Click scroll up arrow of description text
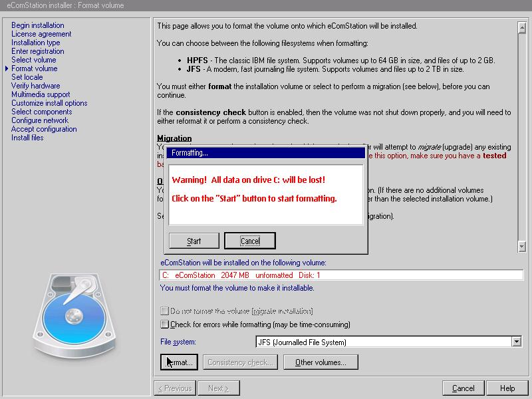The image size is (532, 399). point(522,28)
